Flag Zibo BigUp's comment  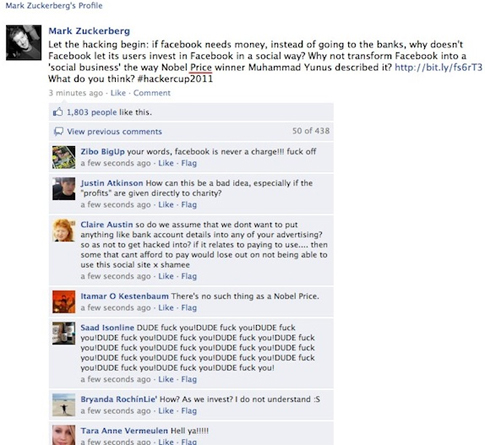(189, 163)
